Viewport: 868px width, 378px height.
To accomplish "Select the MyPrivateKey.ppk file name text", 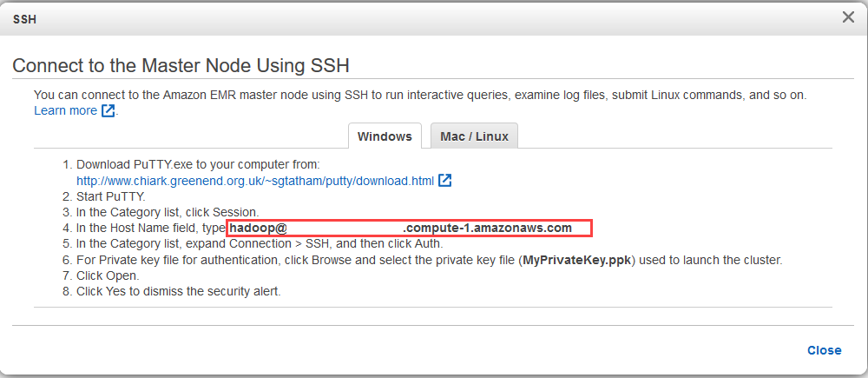I will [x=575, y=260].
